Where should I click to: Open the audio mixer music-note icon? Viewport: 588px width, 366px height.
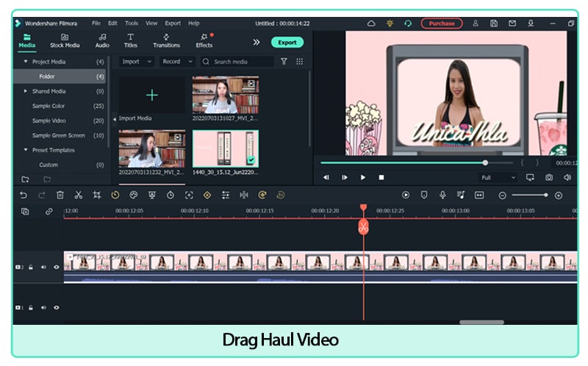461,195
